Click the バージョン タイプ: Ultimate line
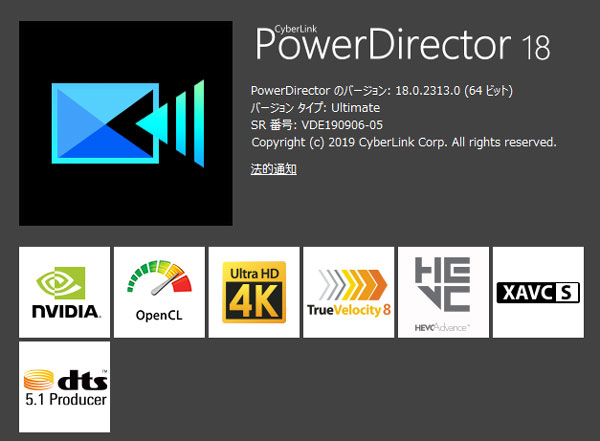Image resolution: width=600 pixels, height=441 pixels. click(x=315, y=108)
